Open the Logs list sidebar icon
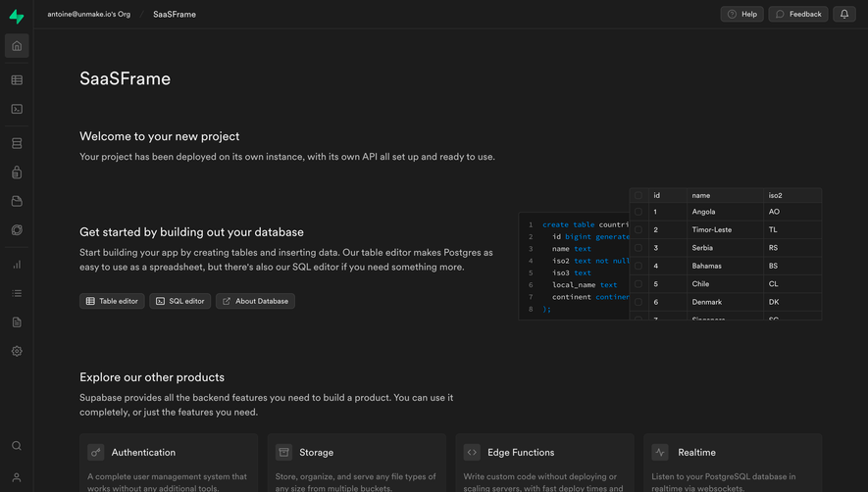868x492 pixels. coord(17,293)
